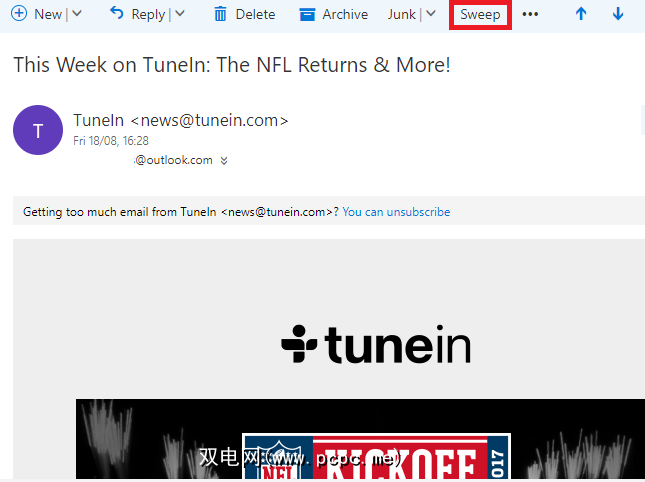Expand the Junk options dropdown
Viewport: 645px width, 482px height.
[x=431, y=14]
